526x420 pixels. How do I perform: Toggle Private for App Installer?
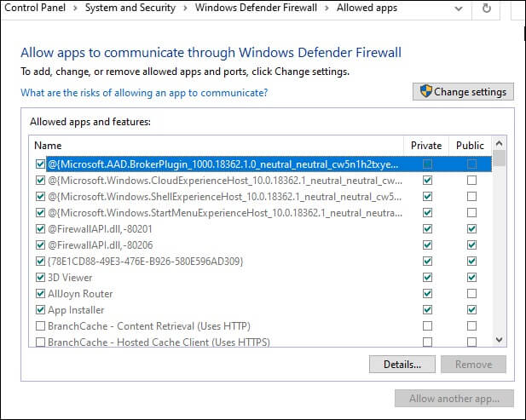pos(427,310)
